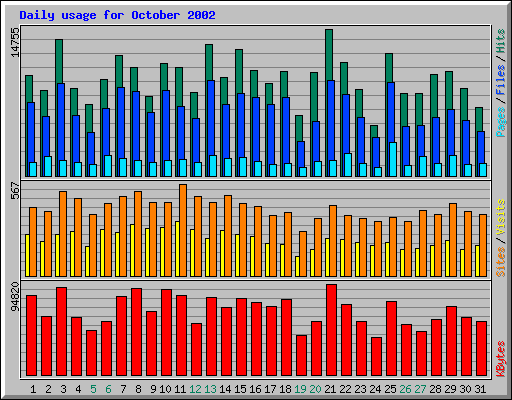
Task: Click day label 25 on the x-axis
Action: (x=390, y=389)
